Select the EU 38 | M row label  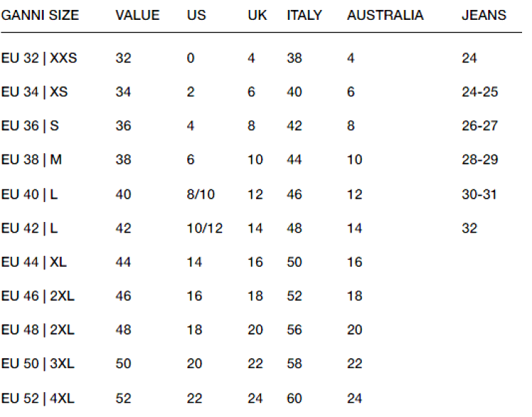[x=31, y=160]
